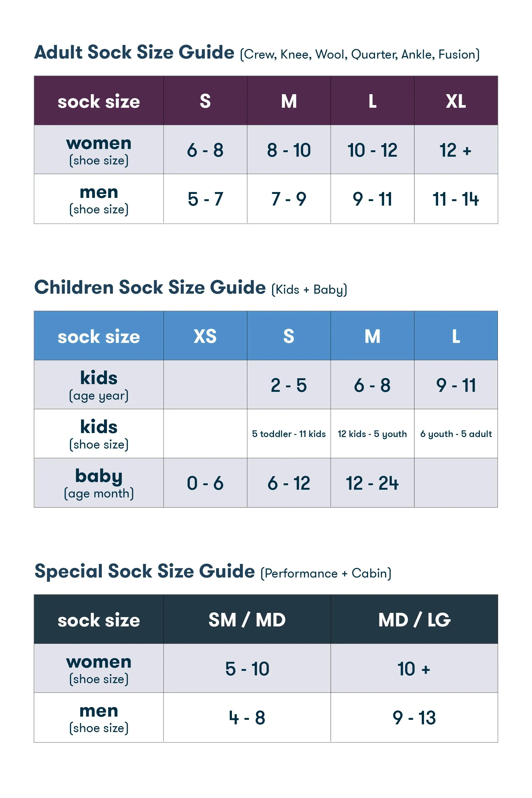
Task: Click the MD / LG column header
Action: pyautogui.click(x=414, y=620)
